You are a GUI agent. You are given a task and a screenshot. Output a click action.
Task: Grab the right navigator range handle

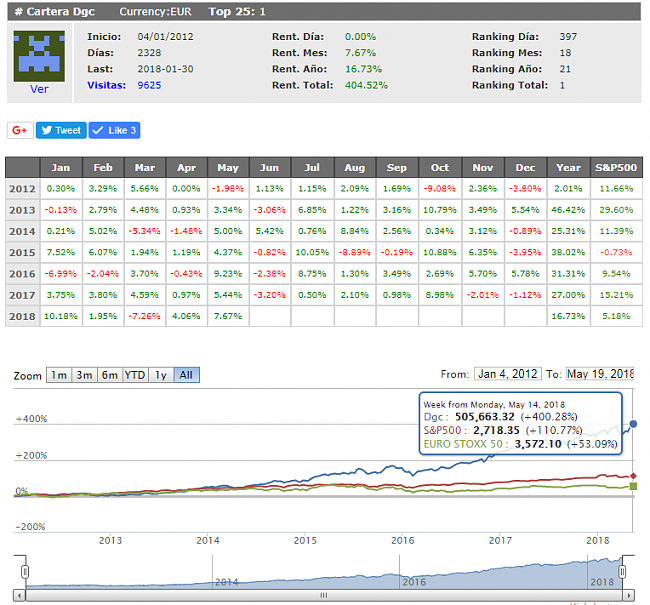click(x=622, y=572)
